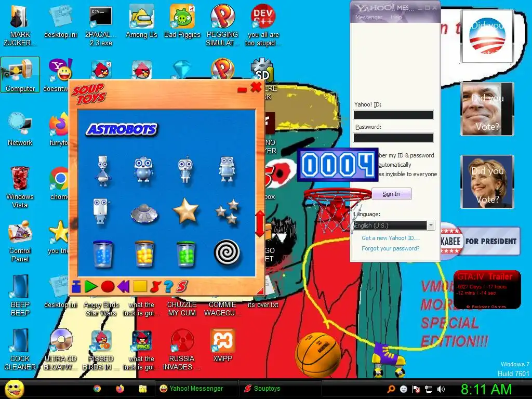
Task: Launch Chrome from the taskbar
Action: pos(97,389)
